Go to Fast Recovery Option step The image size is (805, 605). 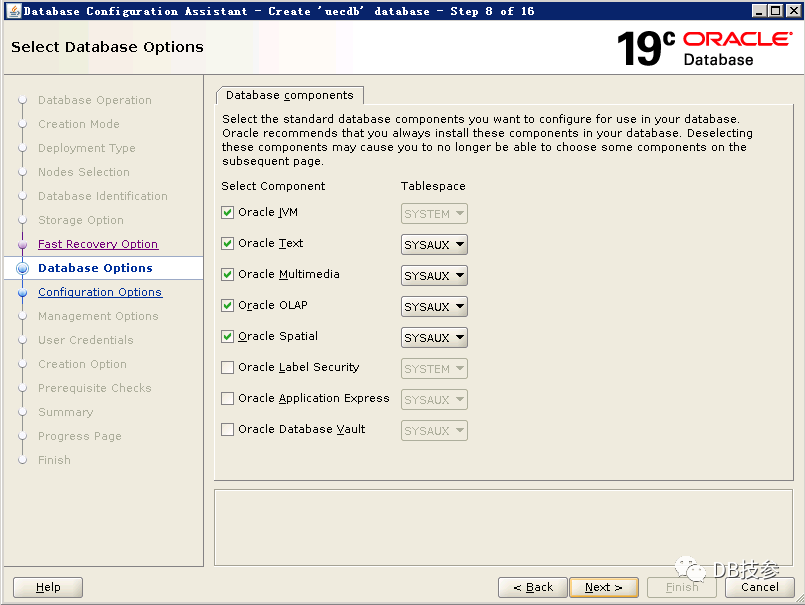click(98, 244)
